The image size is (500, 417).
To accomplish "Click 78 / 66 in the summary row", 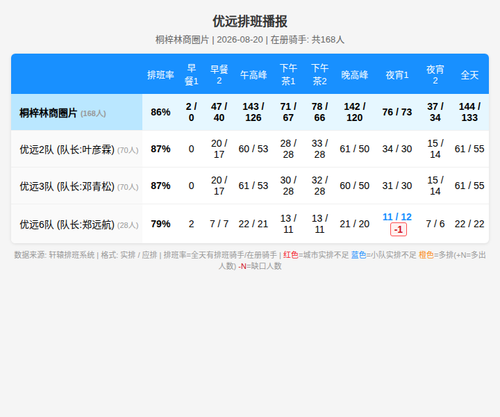I will [320, 112].
